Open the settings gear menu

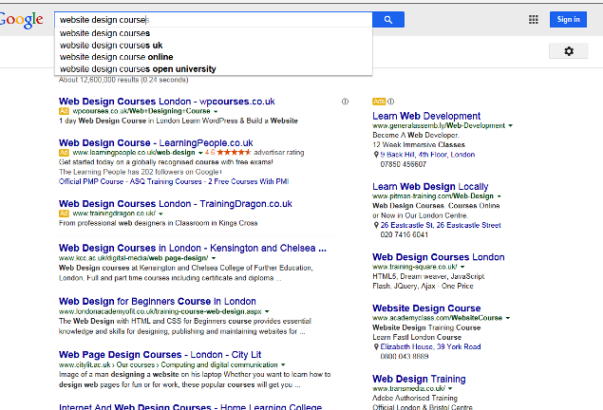(568, 51)
